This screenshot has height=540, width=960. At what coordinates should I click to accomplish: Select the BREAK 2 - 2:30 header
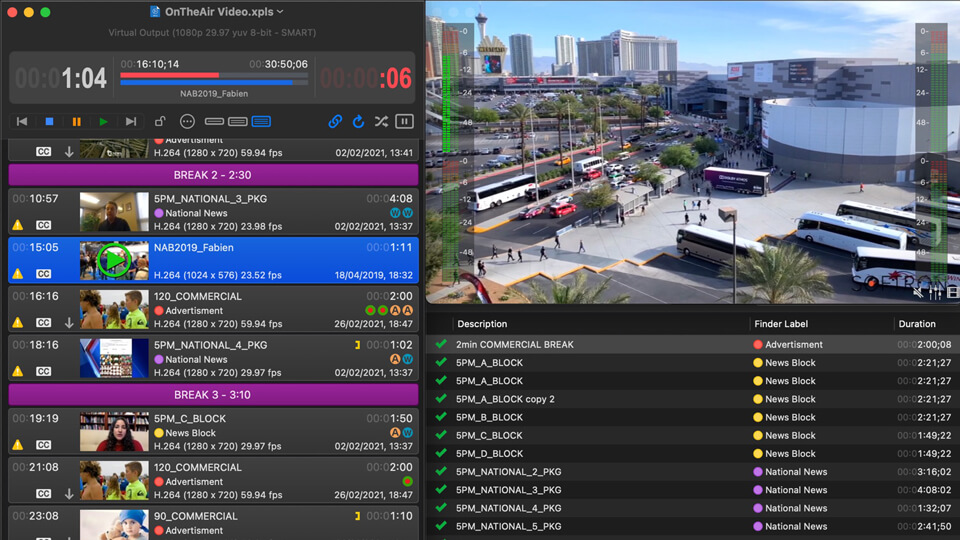pos(213,175)
